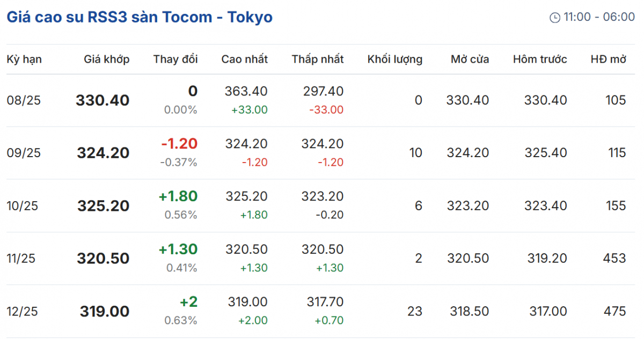The height and width of the screenshot is (339, 644).
Task: Select the 09/25 contract row label
Action: pyautogui.click(x=24, y=153)
